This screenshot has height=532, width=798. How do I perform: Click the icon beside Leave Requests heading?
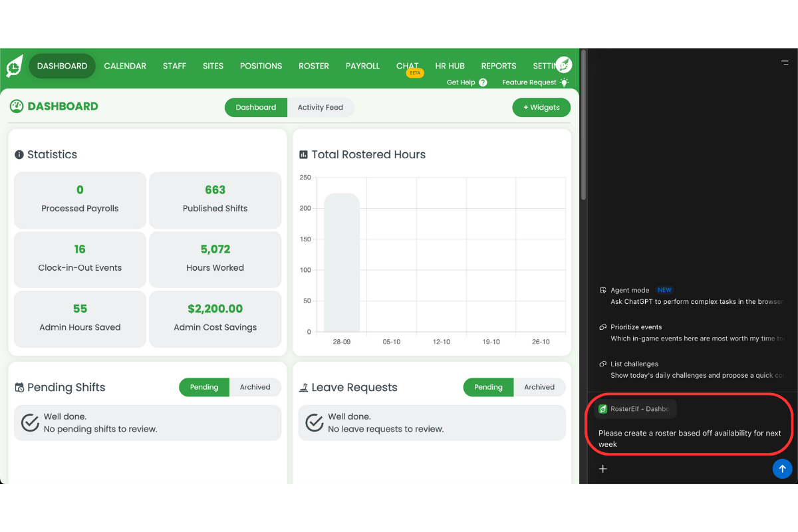[x=303, y=386]
